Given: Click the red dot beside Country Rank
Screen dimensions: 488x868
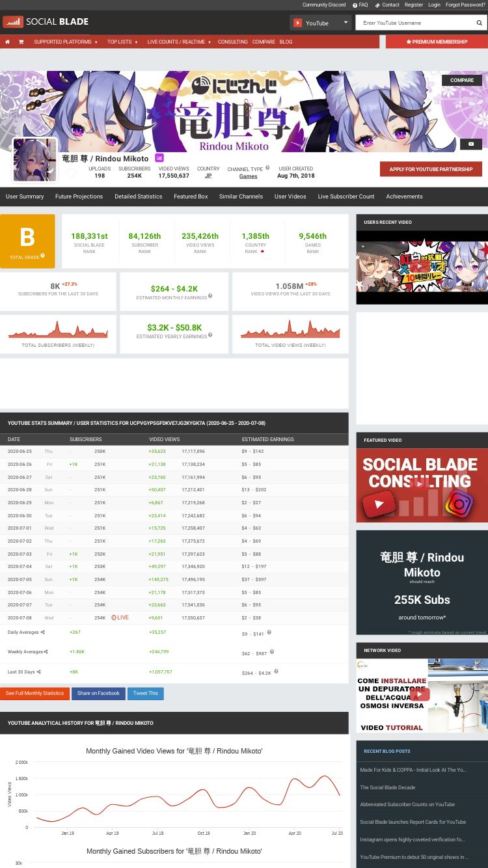Looking at the screenshot, I should coord(262,251).
